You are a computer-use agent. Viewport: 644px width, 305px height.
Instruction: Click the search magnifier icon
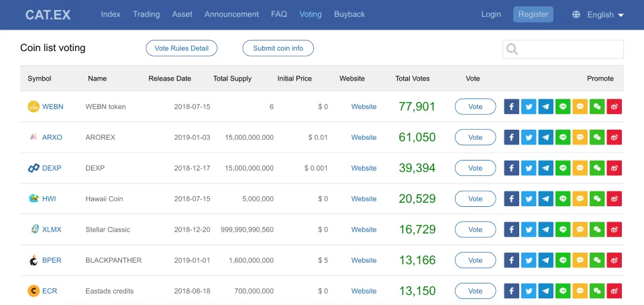click(512, 49)
